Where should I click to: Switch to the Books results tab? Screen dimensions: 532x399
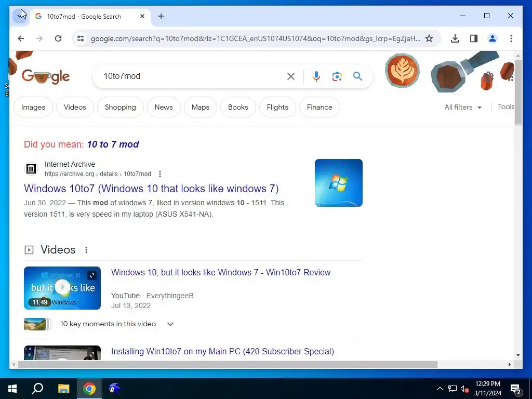(238, 107)
